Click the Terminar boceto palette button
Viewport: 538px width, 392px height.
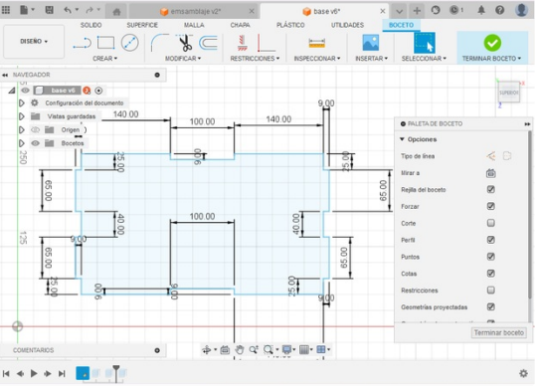tap(498, 332)
